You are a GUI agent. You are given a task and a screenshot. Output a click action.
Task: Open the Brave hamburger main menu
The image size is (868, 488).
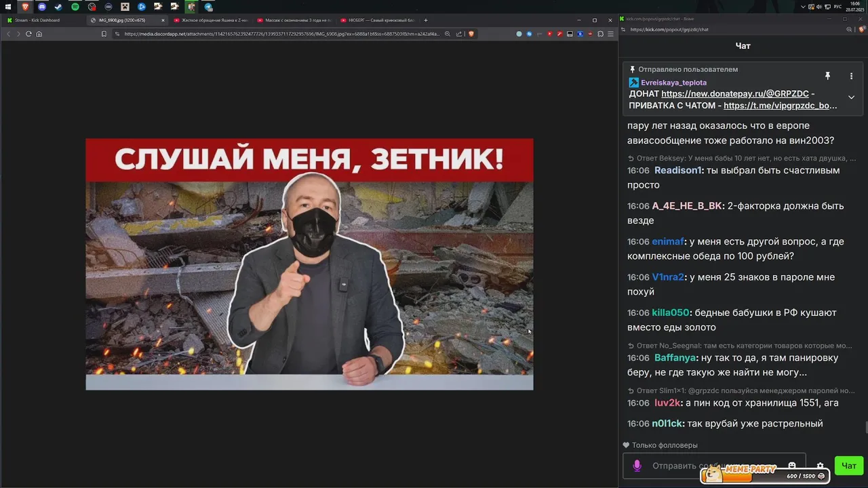coord(610,33)
